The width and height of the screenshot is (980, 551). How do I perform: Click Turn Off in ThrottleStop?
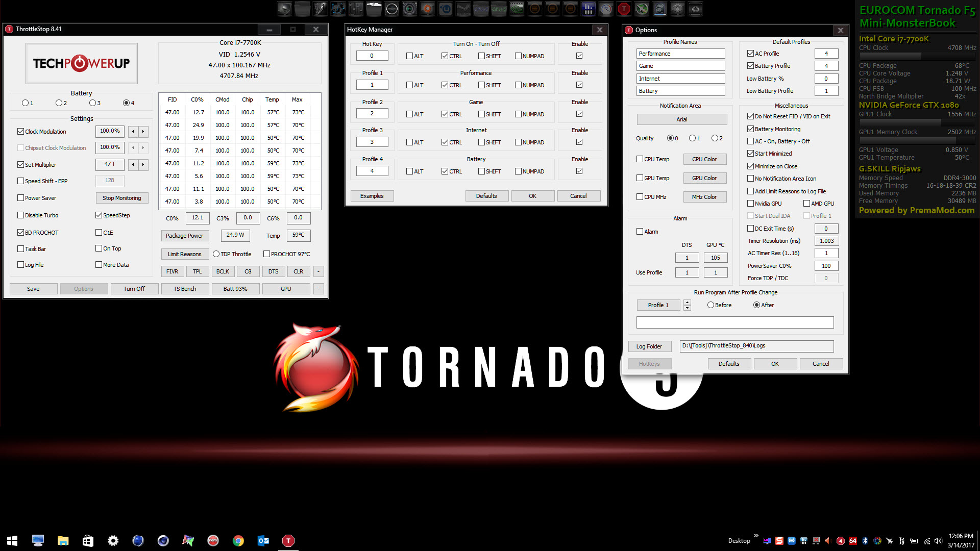click(x=134, y=289)
